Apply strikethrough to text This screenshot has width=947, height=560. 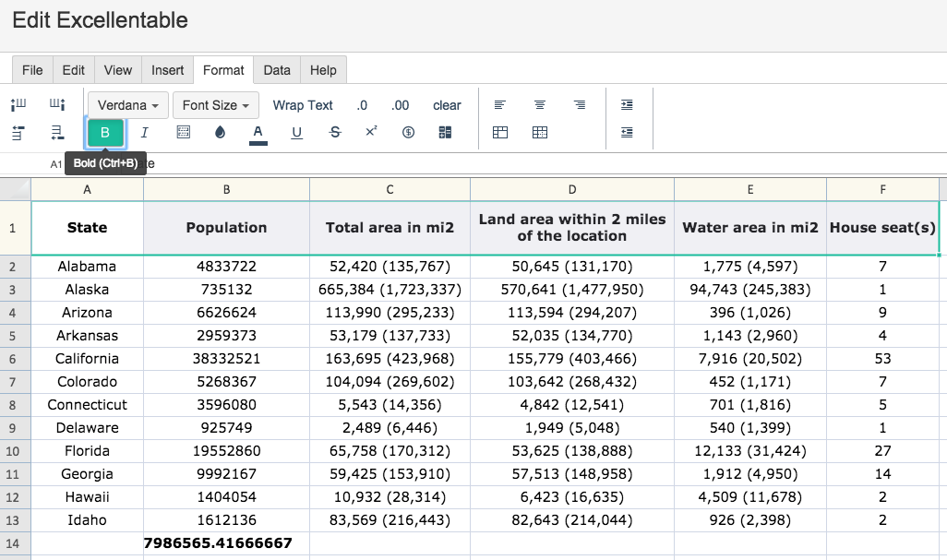click(x=334, y=133)
